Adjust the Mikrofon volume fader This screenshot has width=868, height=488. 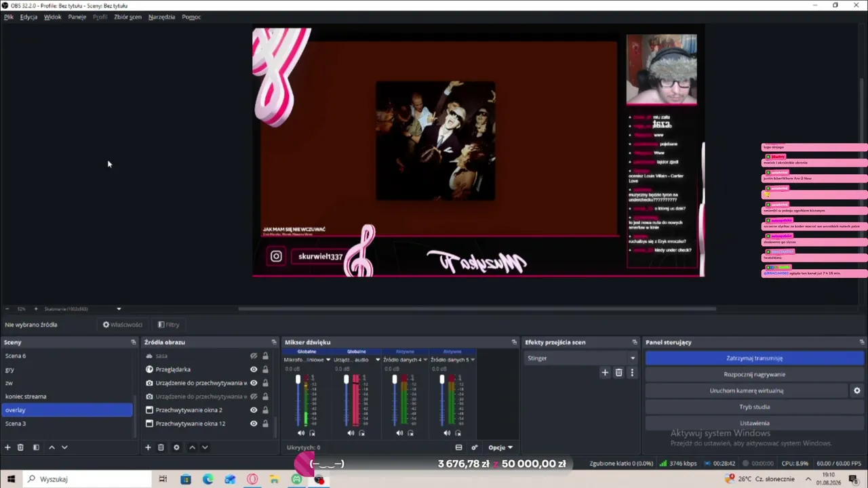coord(298,380)
